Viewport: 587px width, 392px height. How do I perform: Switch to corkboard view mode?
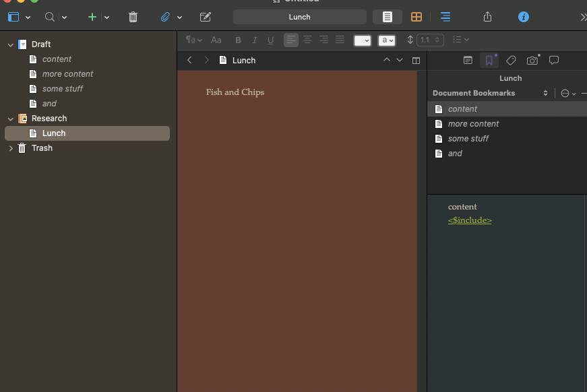[416, 17]
